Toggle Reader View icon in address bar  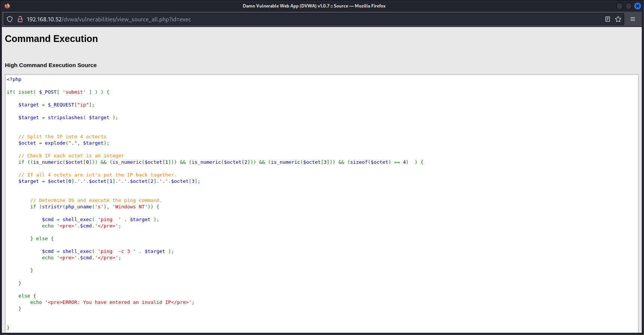click(608, 19)
